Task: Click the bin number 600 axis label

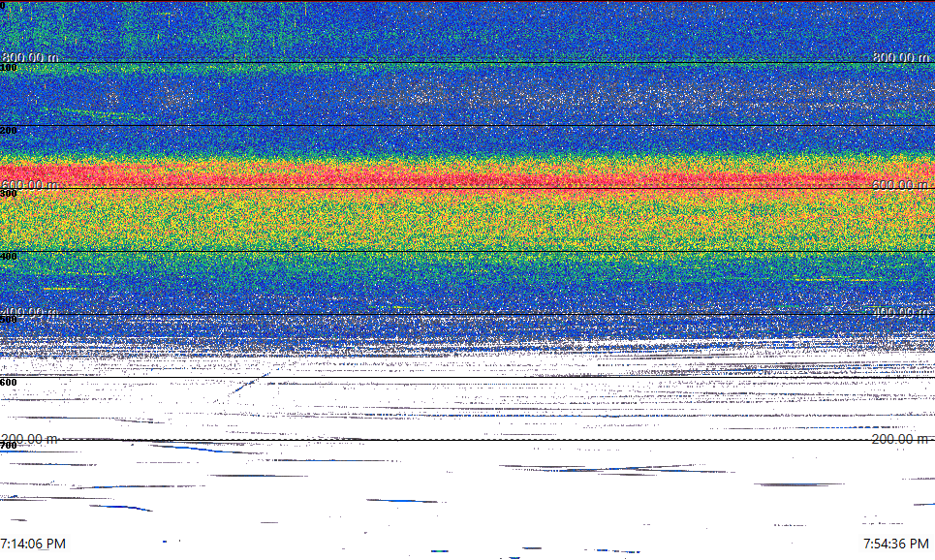Action: (x=9, y=383)
